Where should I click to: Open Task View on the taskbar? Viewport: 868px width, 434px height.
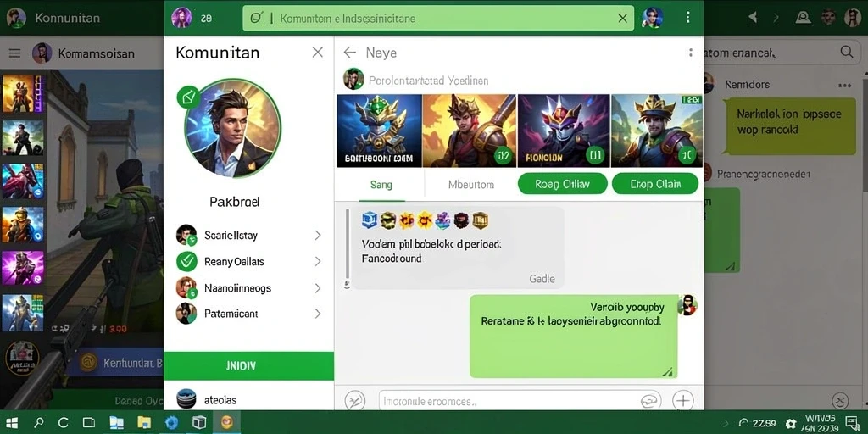[88, 423]
